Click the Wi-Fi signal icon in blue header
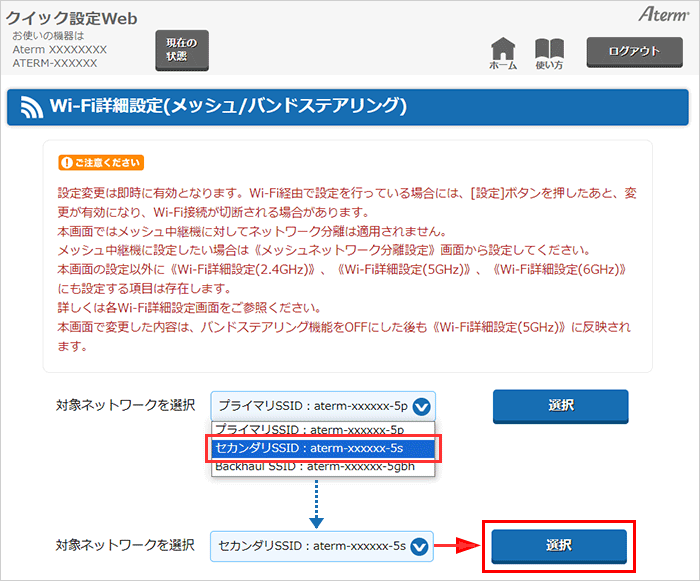 pos(31,106)
